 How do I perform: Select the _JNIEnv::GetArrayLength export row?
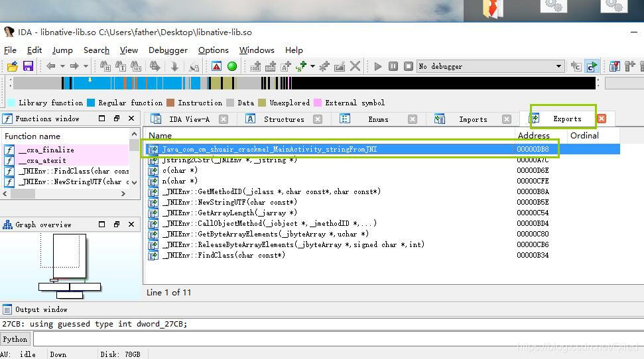pyautogui.click(x=383, y=213)
